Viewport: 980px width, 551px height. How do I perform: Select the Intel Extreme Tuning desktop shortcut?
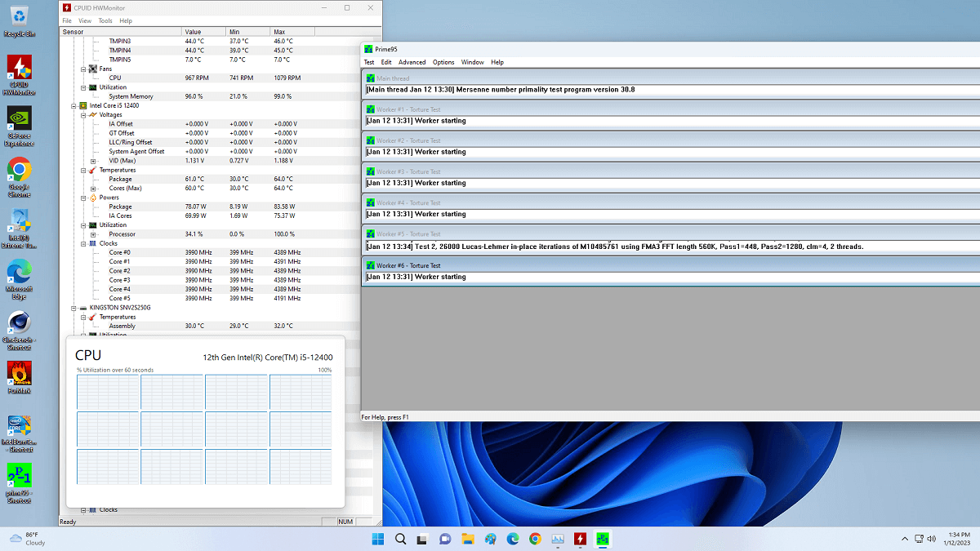pos(20,229)
